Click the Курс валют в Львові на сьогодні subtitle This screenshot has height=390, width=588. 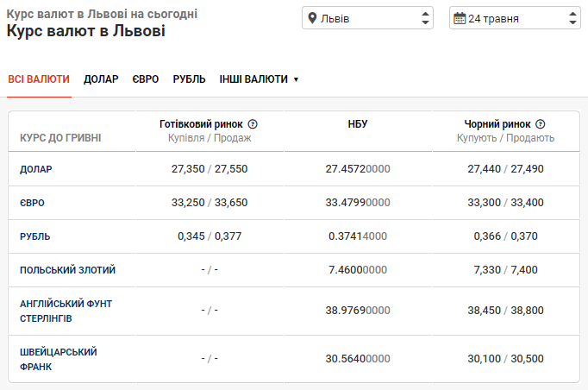102,14
